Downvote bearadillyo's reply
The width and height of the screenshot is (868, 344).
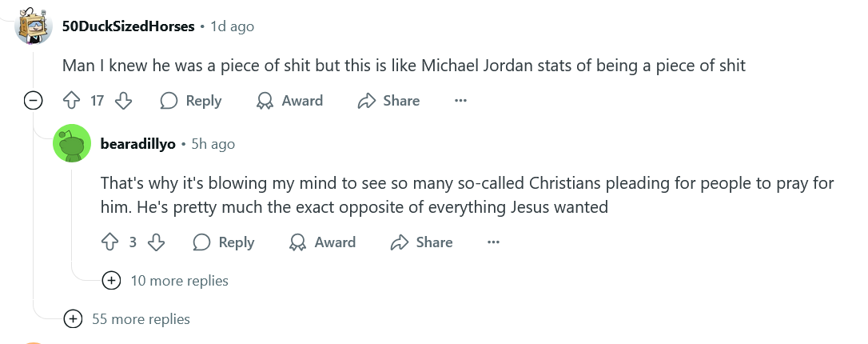pyautogui.click(x=157, y=242)
